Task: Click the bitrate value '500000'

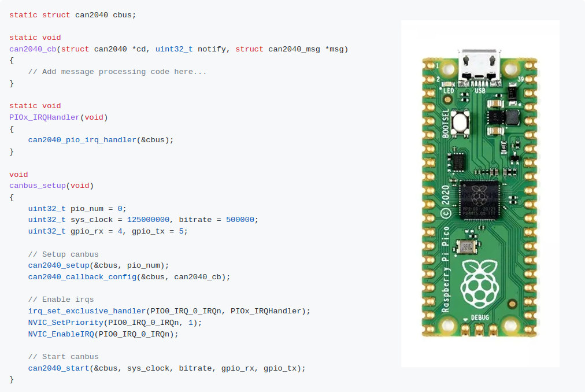Action: click(240, 220)
